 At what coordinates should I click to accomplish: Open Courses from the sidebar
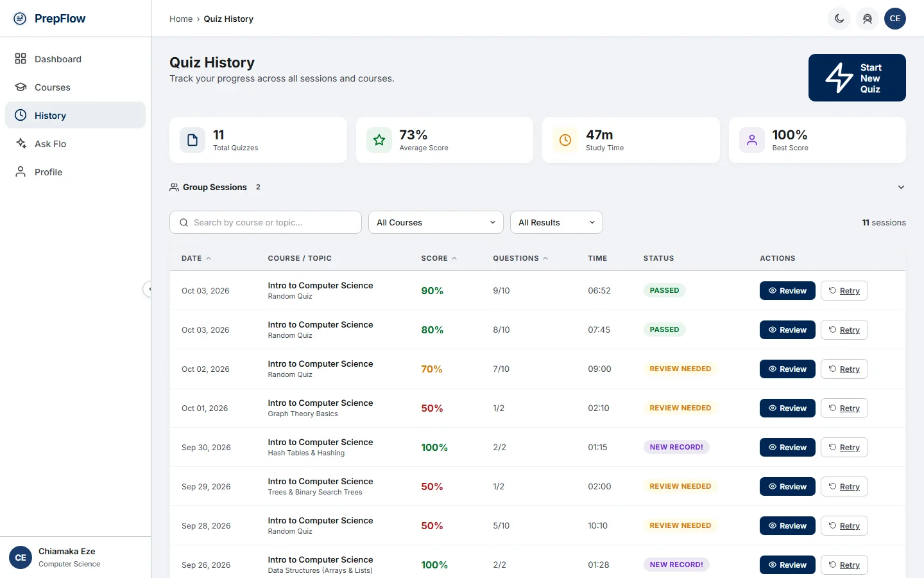click(x=76, y=87)
